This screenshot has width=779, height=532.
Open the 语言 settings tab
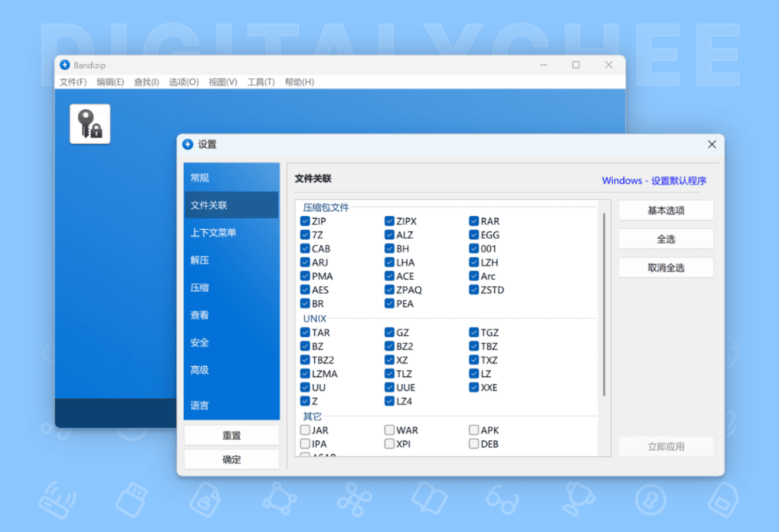point(231,405)
